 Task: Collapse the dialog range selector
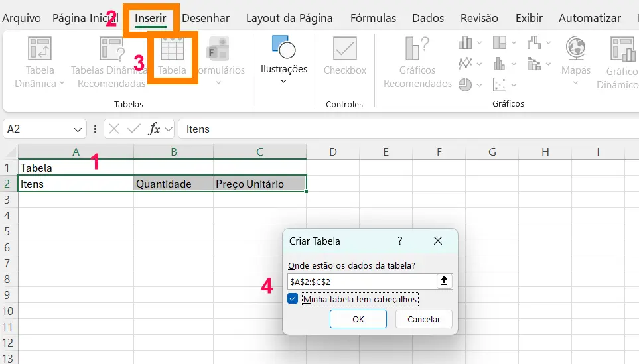pos(444,281)
